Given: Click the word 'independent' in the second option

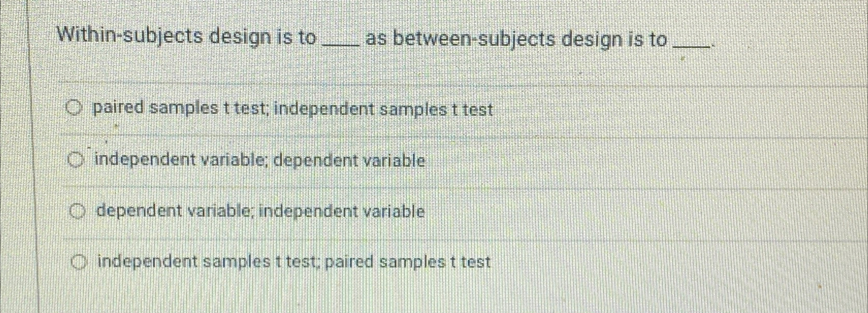Looking at the screenshot, I should pos(148,160).
